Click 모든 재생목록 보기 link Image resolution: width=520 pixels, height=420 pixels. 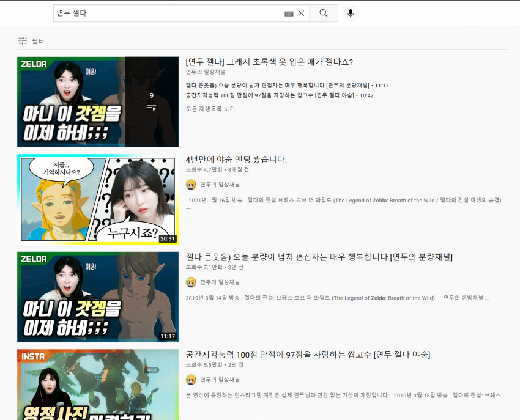(x=210, y=109)
